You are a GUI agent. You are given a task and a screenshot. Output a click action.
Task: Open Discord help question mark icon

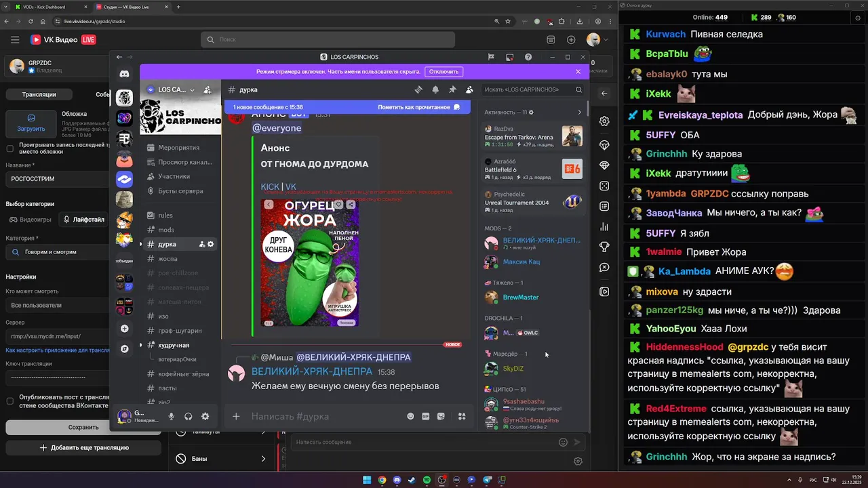(528, 57)
